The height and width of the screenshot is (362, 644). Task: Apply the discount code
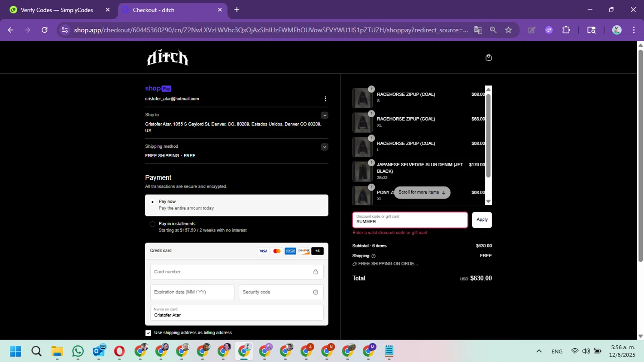coord(482,220)
